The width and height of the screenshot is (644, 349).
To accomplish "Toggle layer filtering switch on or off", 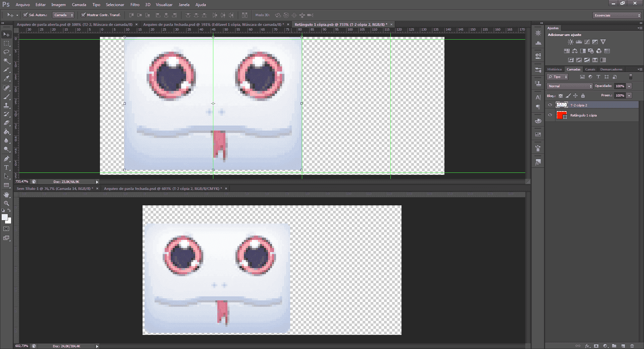I will pos(631,77).
